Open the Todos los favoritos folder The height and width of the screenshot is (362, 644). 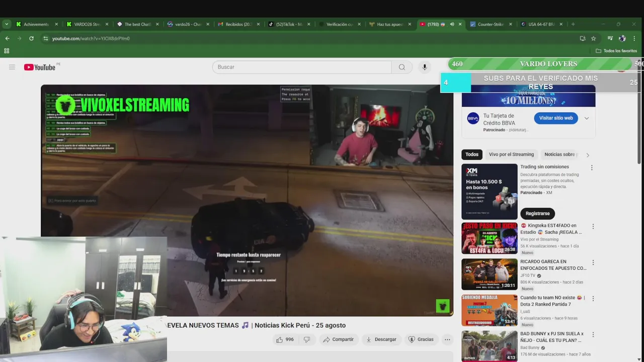tap(616, 51)
